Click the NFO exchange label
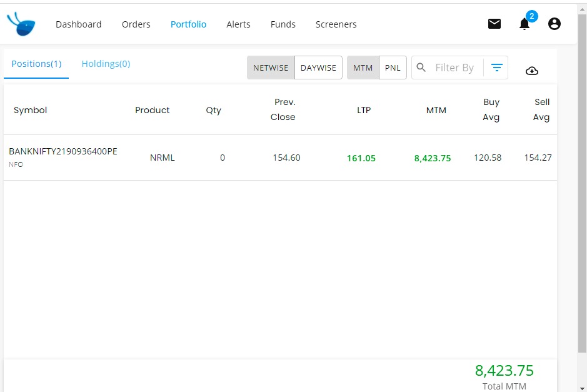This screenshot has height=392, width=587. pos(16,164)
